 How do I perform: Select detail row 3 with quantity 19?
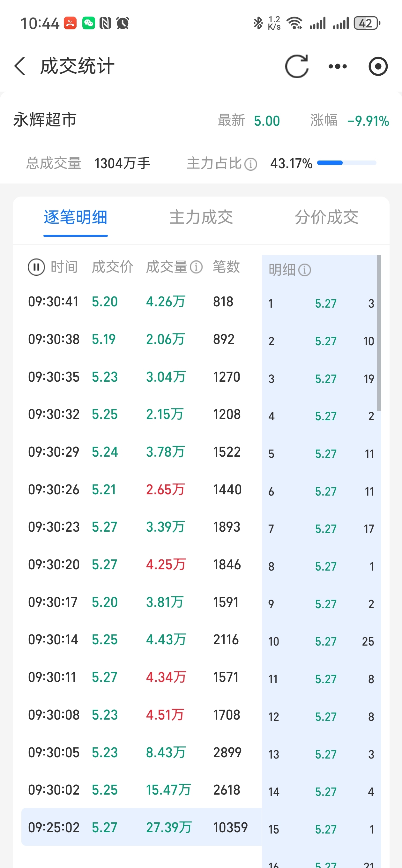321,379
